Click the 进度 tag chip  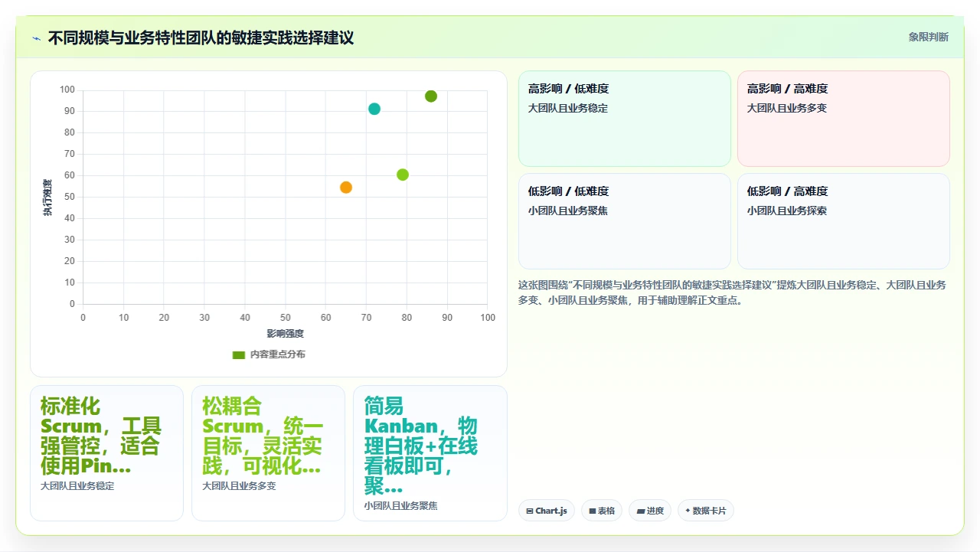pos(650,511)
